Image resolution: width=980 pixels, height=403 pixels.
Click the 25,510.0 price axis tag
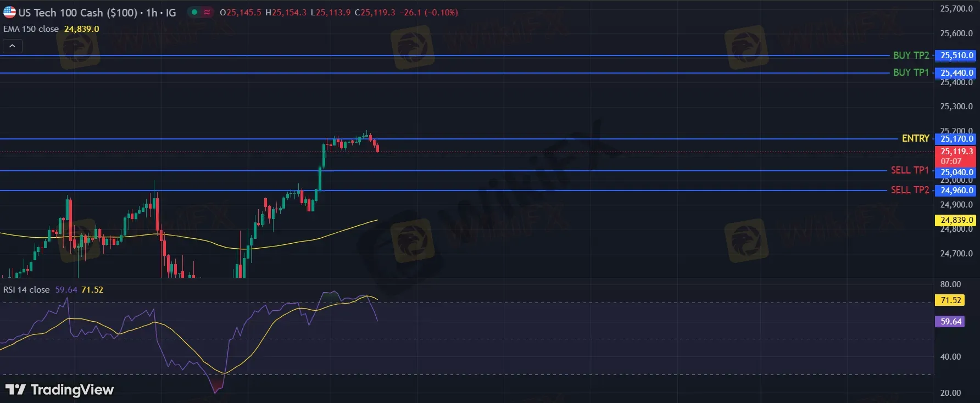tap(956, 55)
